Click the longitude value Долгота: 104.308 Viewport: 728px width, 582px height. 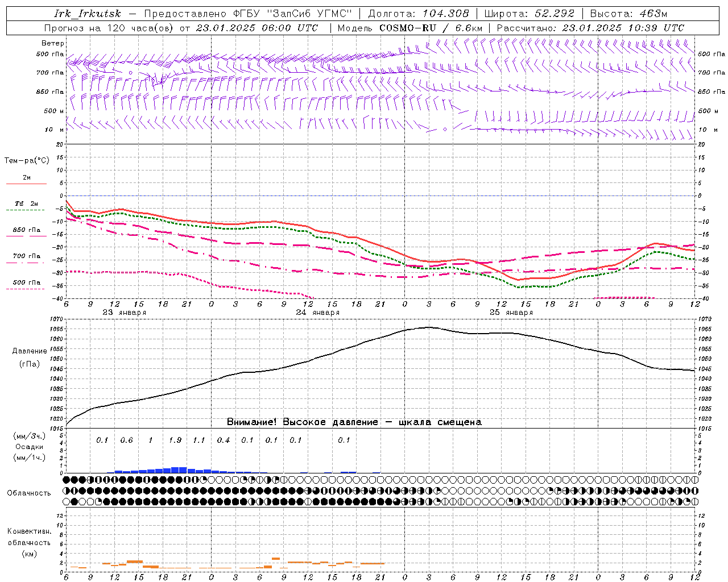(419, 14)
